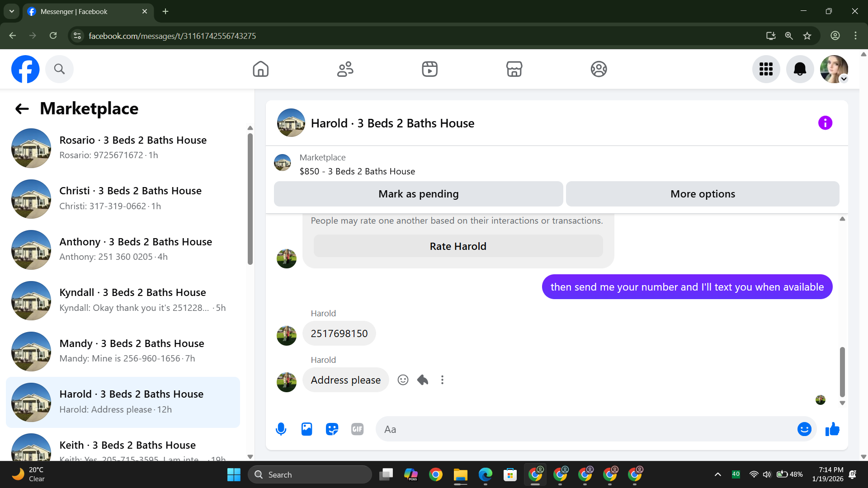Open more options for Harold's message

pyautogui.click(x=442, y=380)
